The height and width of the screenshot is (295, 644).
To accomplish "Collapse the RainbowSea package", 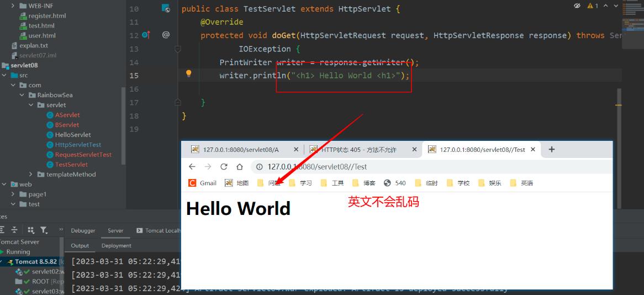I will click(x=22, y=95).
